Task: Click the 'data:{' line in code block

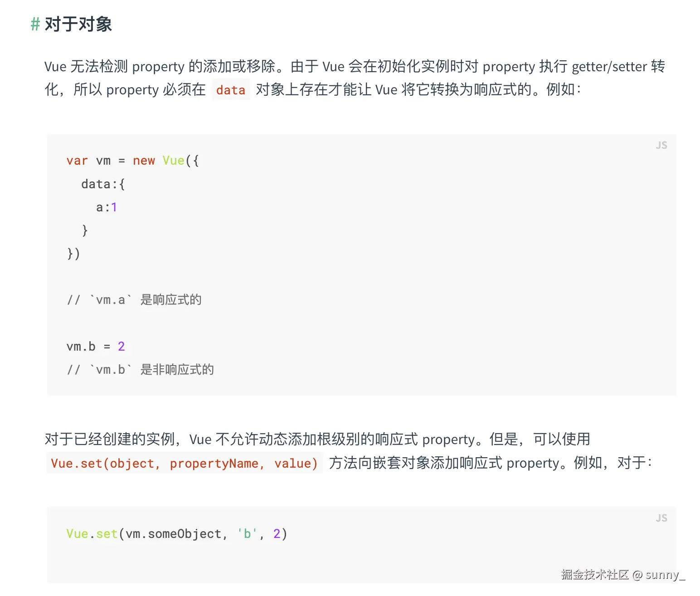Action: point(103,184)
